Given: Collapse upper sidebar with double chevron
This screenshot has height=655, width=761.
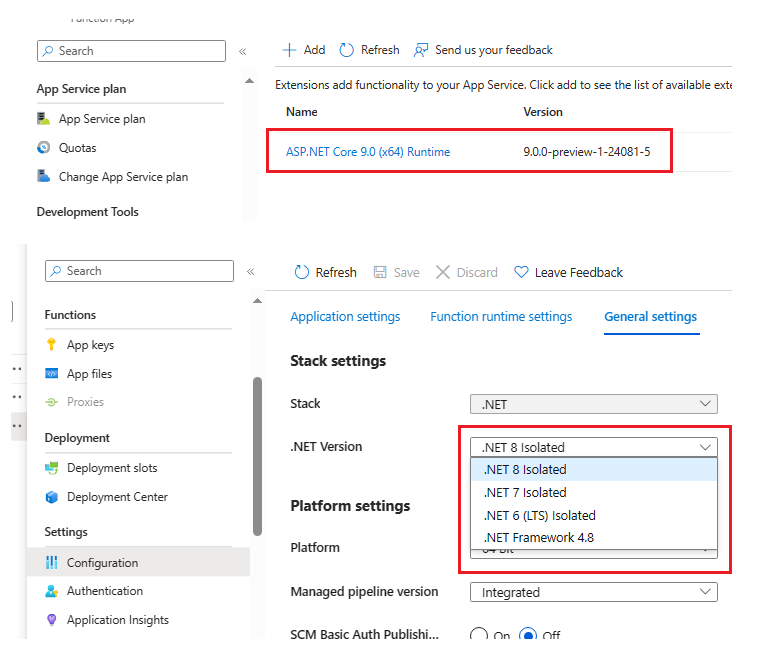Looking at the screenshot, I should pyautogui.click(x=243, y=51).
